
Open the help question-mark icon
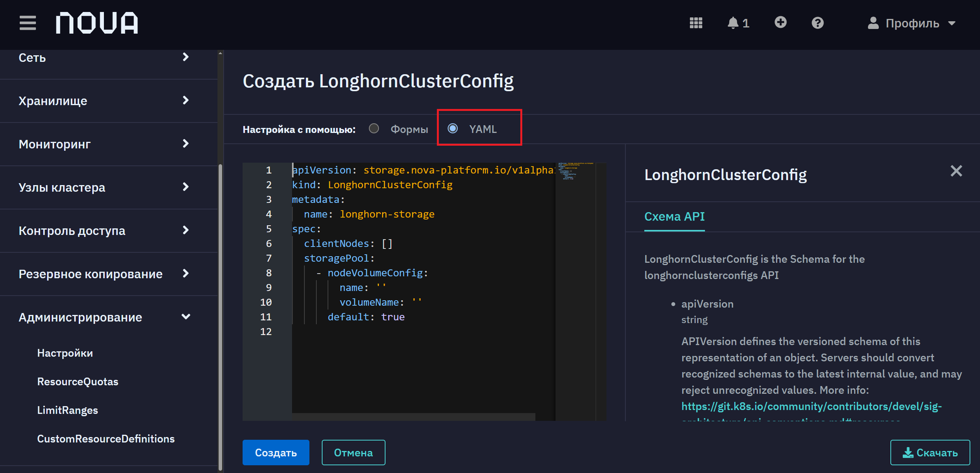point(817,23)
